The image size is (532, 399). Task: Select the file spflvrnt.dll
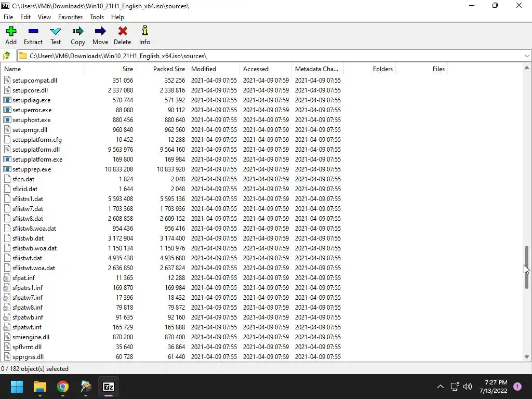pyautogui.click(x=27, y=347)
